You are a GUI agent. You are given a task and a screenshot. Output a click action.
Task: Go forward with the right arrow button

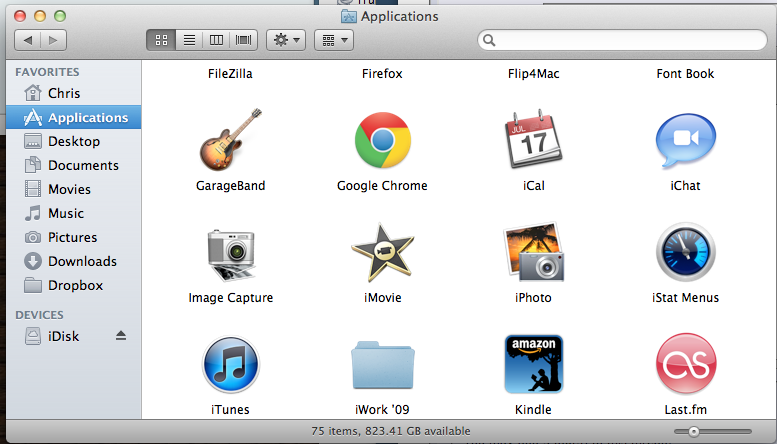(54, 40)
